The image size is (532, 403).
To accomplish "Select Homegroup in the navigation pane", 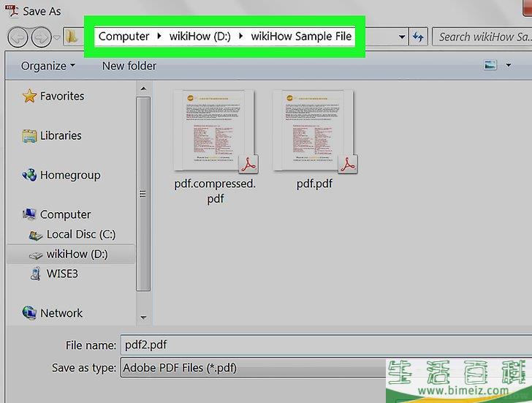I will (70, 176).
